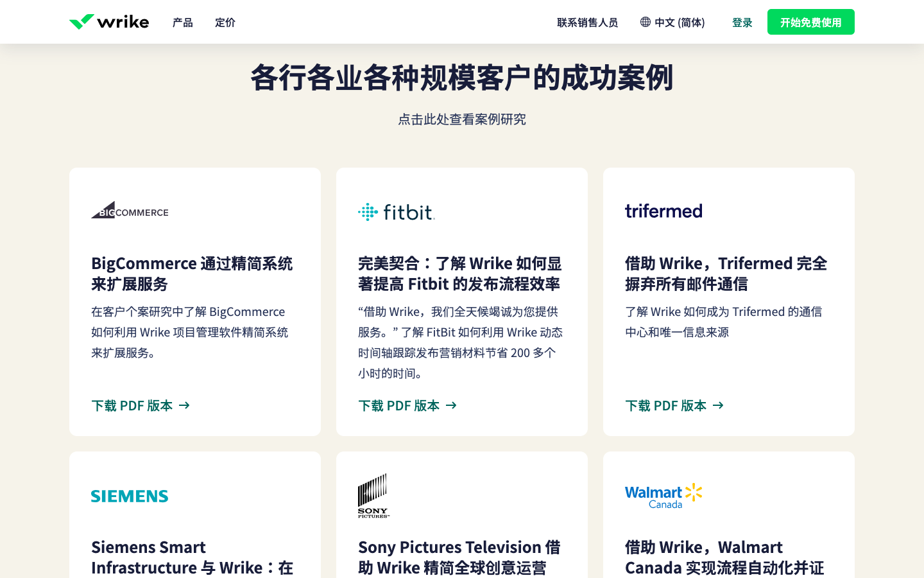Open the Sony Pictures Television case title
This screenshot has height=578, width=924.
point(459,557)
